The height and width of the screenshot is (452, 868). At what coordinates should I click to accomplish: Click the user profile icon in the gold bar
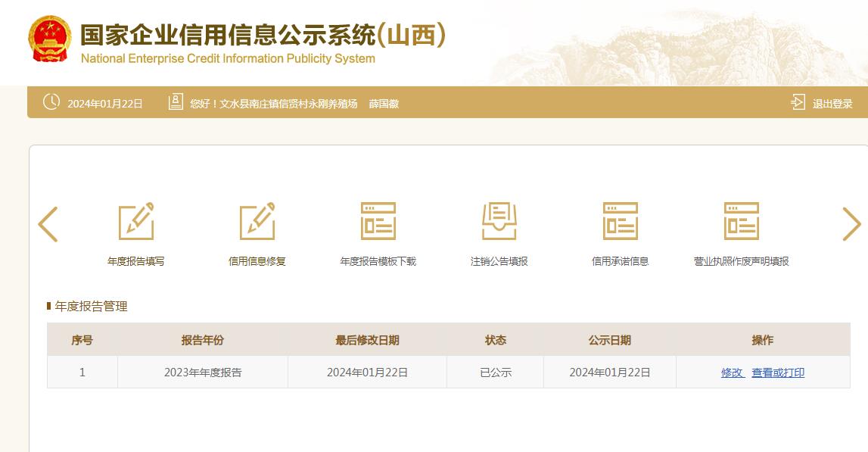pyautogui.click(x=176, y=102)
